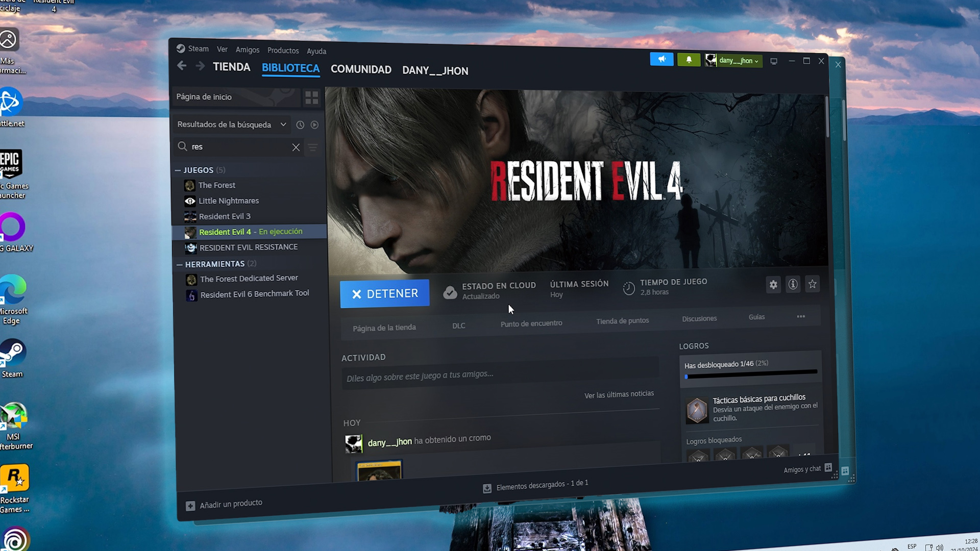
Task: Click the game settings gear icon
Action: coord(773,285)
